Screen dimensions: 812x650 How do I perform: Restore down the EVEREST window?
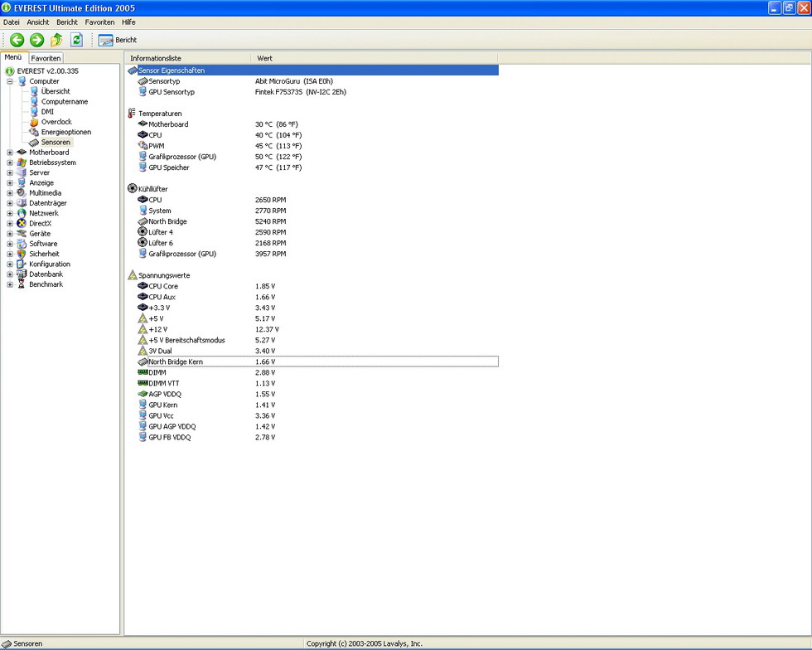point(789,7)
